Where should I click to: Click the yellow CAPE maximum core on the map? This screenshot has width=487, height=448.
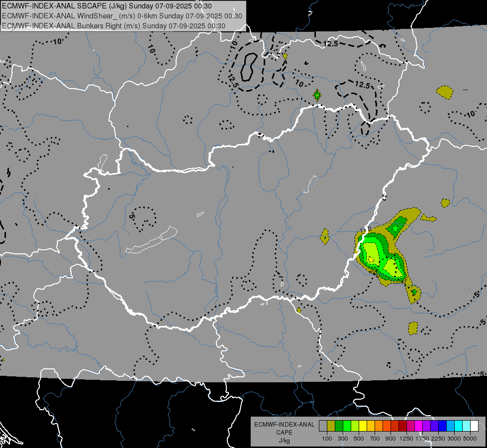click(x=371, y=259)
